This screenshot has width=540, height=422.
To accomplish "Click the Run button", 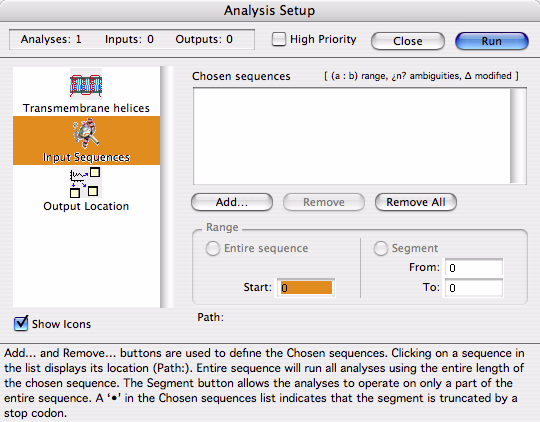I will click(x=492, y=41).
